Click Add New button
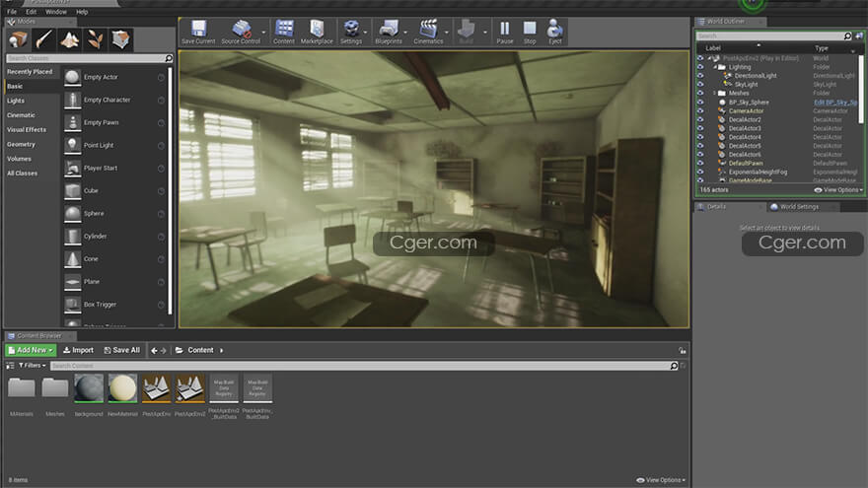 pyautogui.click(x=31, y=350)
